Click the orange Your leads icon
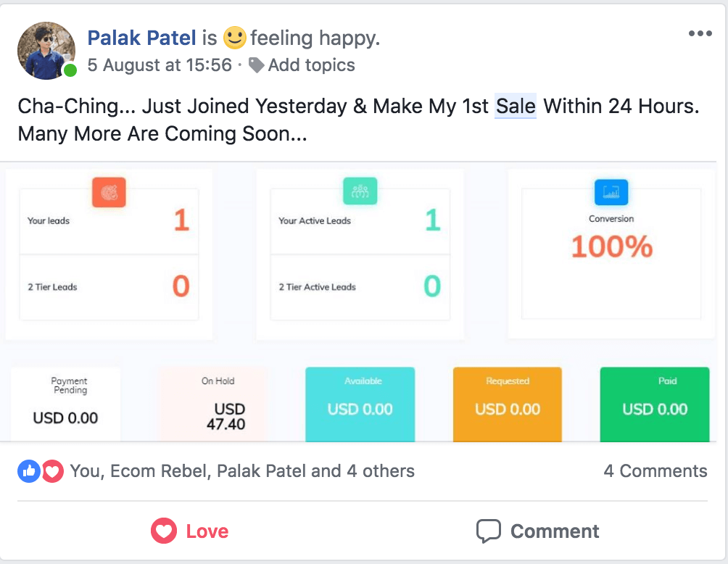 coord(109,192)
